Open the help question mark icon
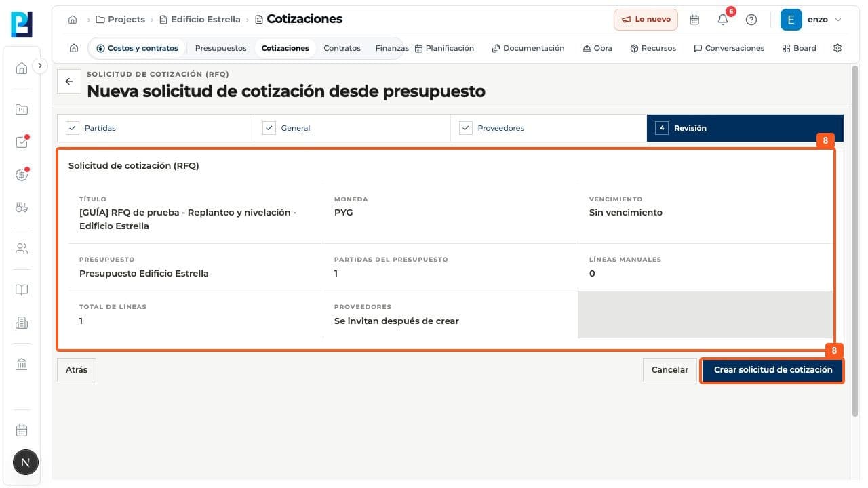 [x=751, y=20]
